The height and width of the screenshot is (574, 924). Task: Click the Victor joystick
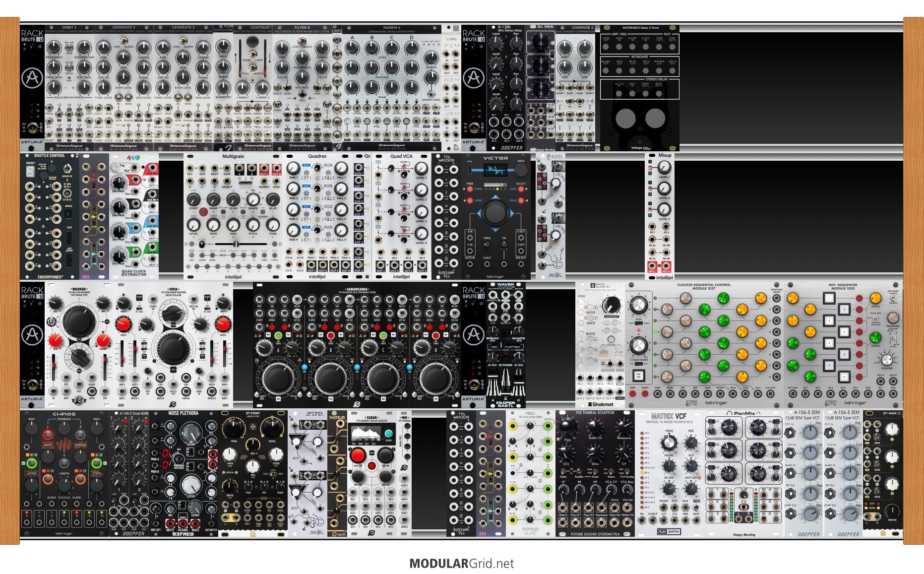pos(495,213)
